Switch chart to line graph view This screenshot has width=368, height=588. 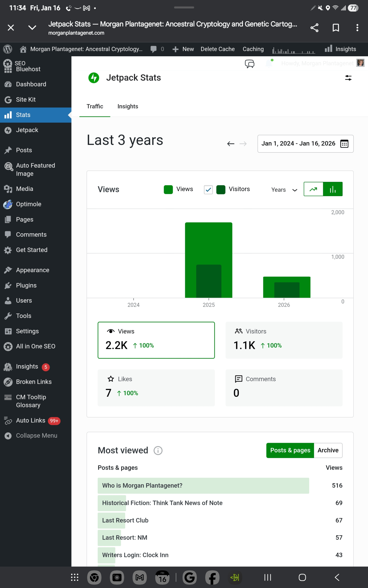[313, 189]
